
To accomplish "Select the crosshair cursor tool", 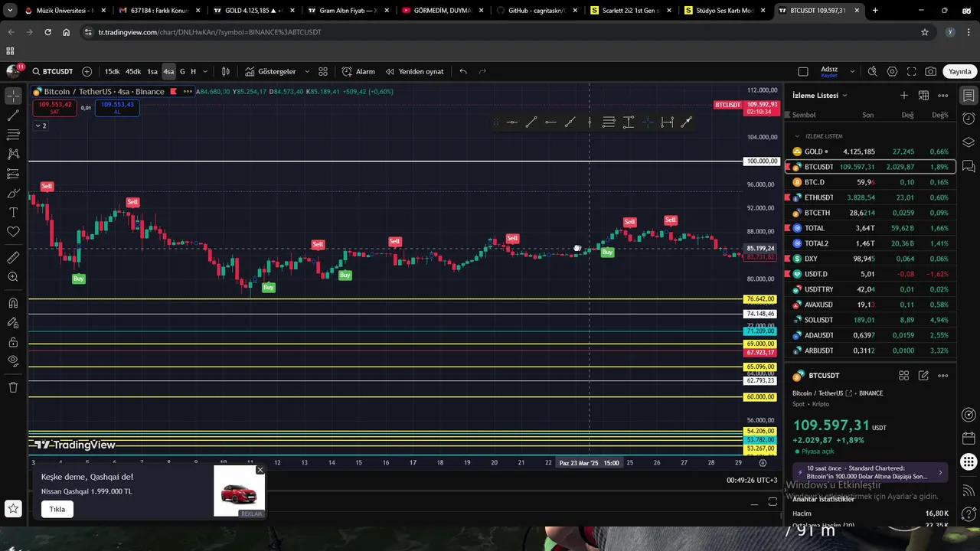I will [13, 96].
